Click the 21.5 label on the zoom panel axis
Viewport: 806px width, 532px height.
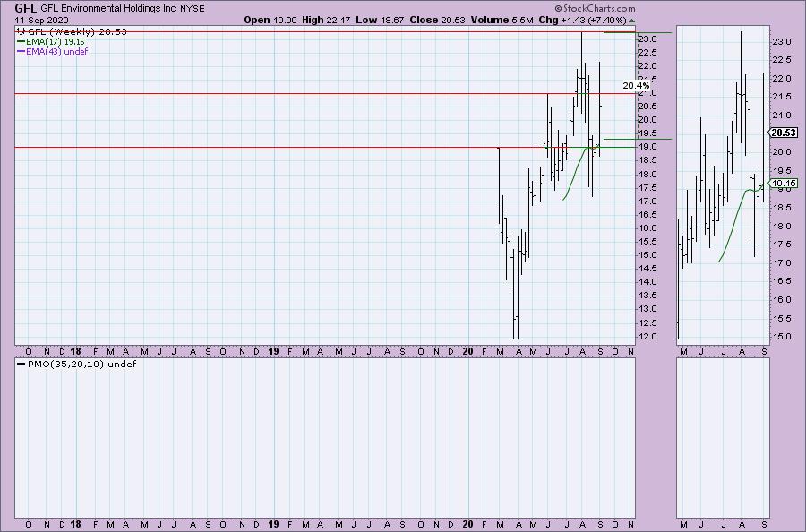click(783, 97)
